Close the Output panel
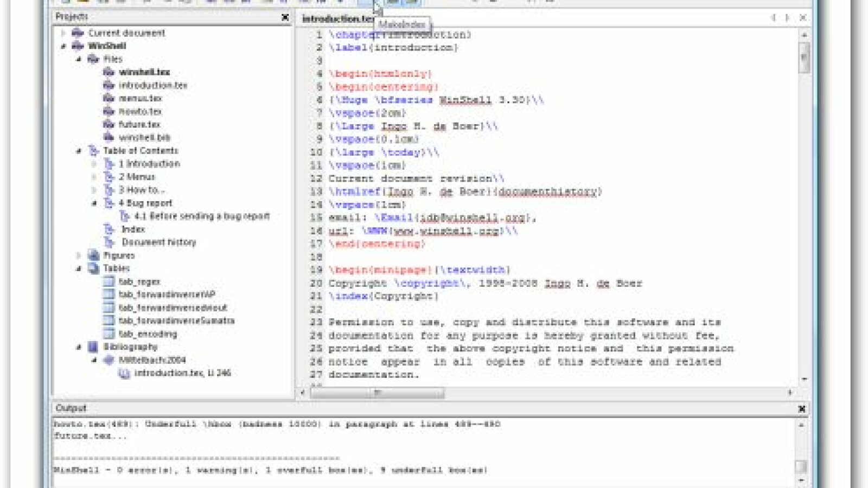This screenshot has height=488, width=868. pos(802,409)
